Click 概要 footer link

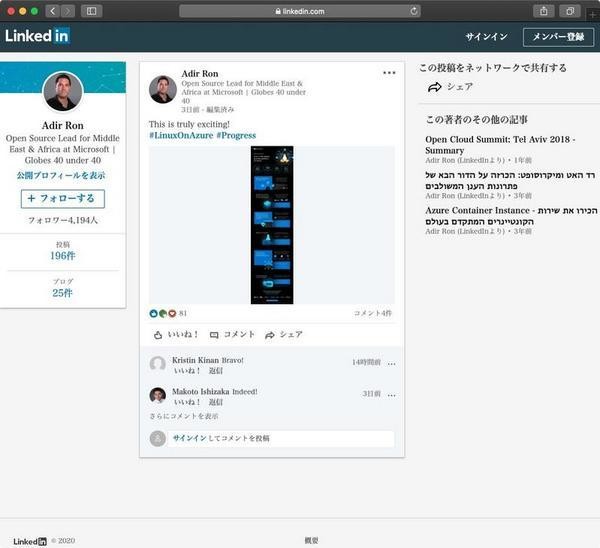click(311, 540)
